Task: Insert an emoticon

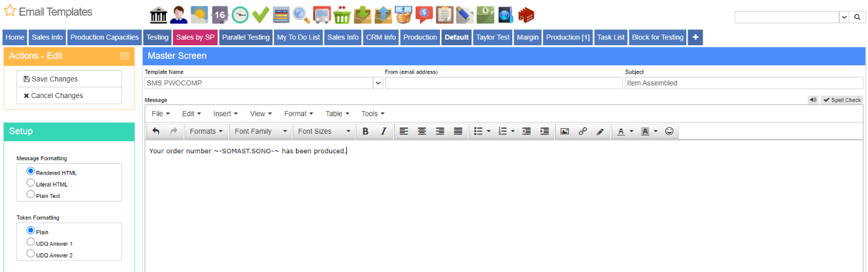Action: click(669, 131)
